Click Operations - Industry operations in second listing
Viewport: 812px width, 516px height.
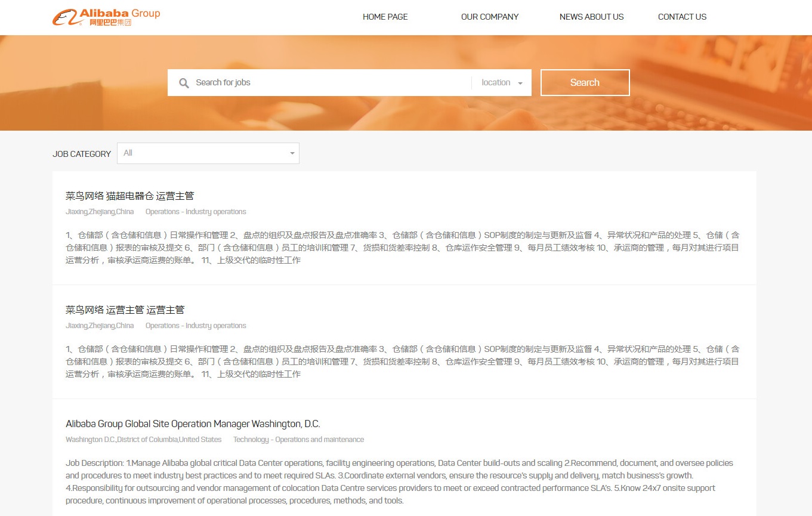point(196,326)
